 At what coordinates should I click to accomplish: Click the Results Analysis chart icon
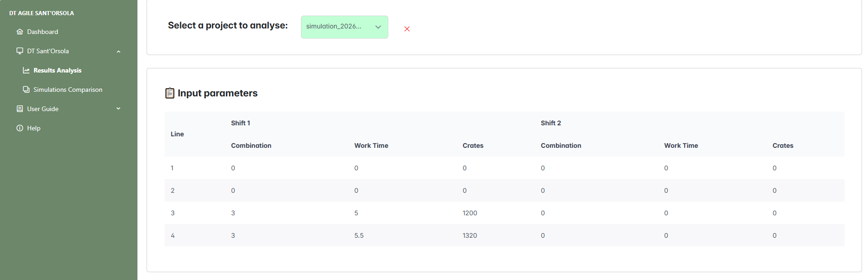(26, 70)
